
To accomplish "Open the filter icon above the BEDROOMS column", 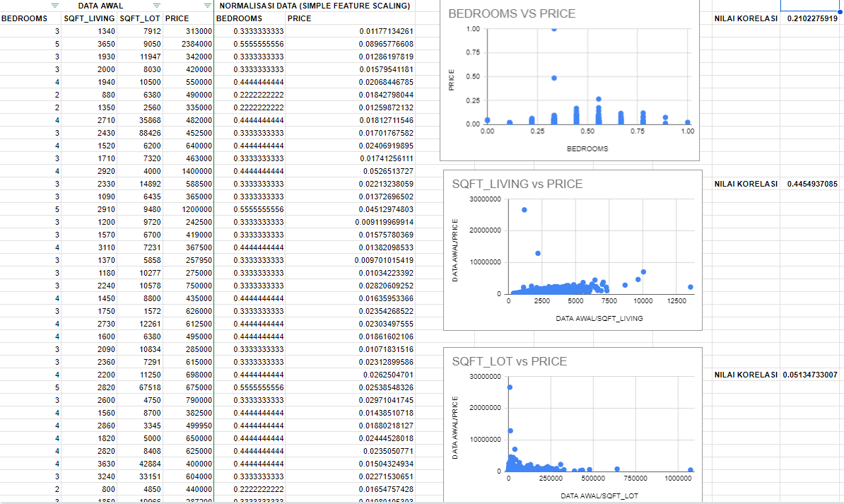I will pyautogui.click(x=55, y=6).
